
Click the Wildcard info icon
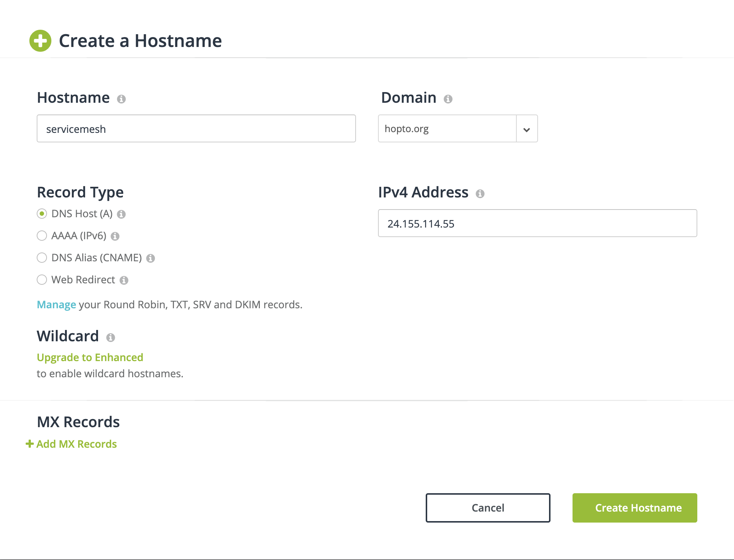[x=110, y=338]
